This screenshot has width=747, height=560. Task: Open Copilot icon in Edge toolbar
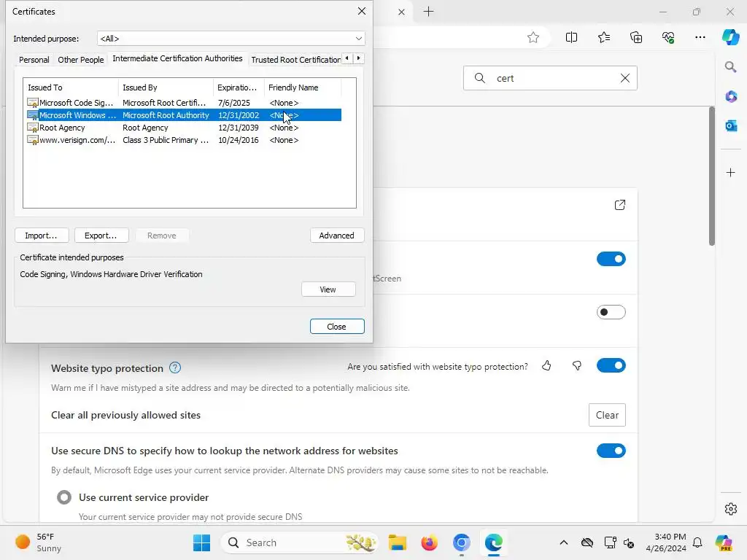(x=730, y=37)
